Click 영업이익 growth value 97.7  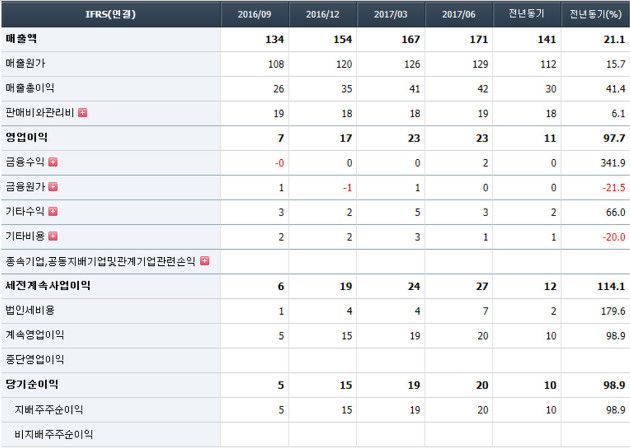(x=614, y=138)
